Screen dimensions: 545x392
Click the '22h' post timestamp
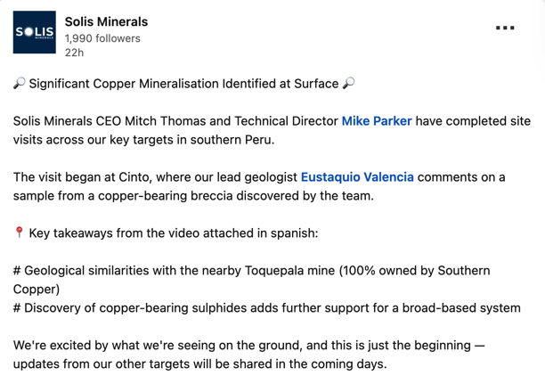(x=74, y=53)
